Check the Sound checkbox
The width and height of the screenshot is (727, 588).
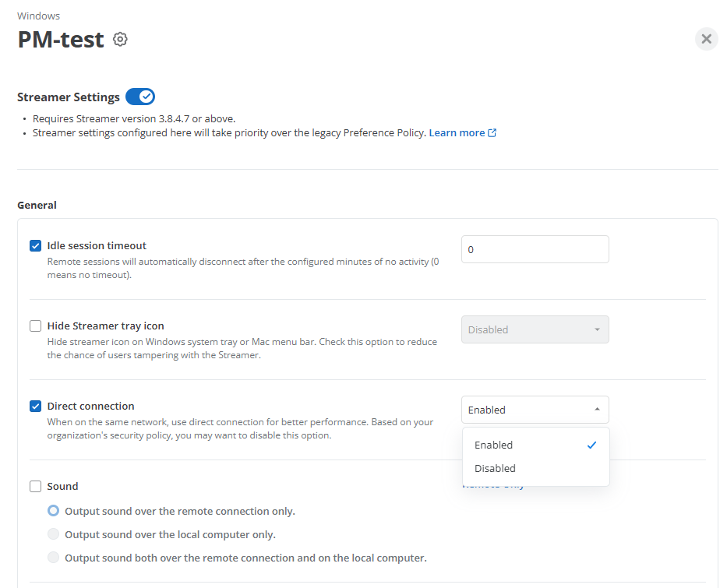35,487
